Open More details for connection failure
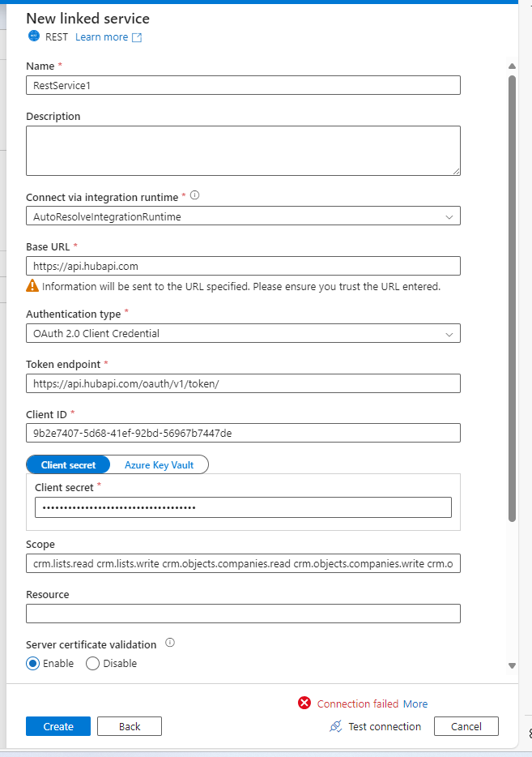Image resolution: width=532 pixels, height=757 pixels. click(415, 704)
